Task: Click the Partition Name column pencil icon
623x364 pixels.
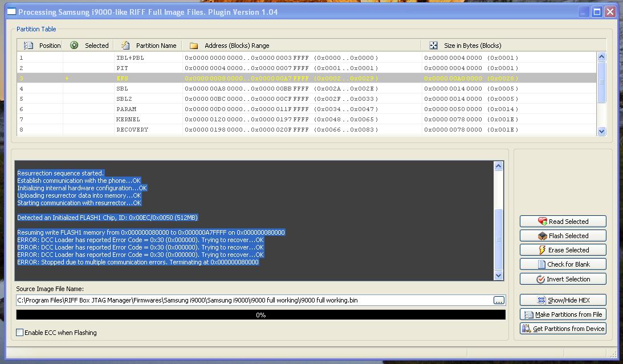Action: pyautogui.click(x=125, y=45)
